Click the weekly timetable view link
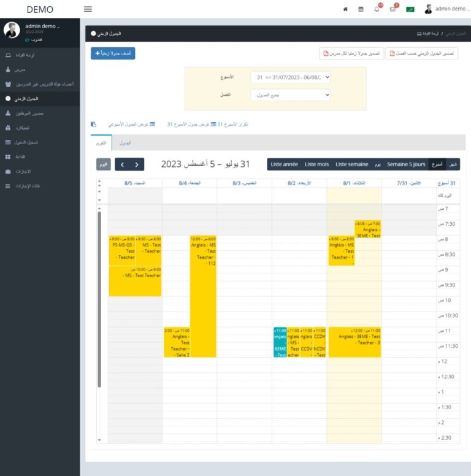This screenshot has width=471, height=476. tap(132, 124)
